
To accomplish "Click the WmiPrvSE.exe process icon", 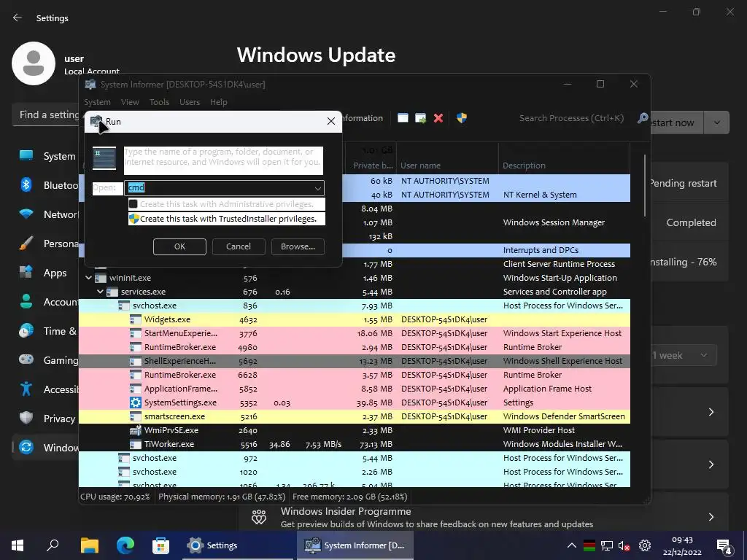I will click(136, 430).
